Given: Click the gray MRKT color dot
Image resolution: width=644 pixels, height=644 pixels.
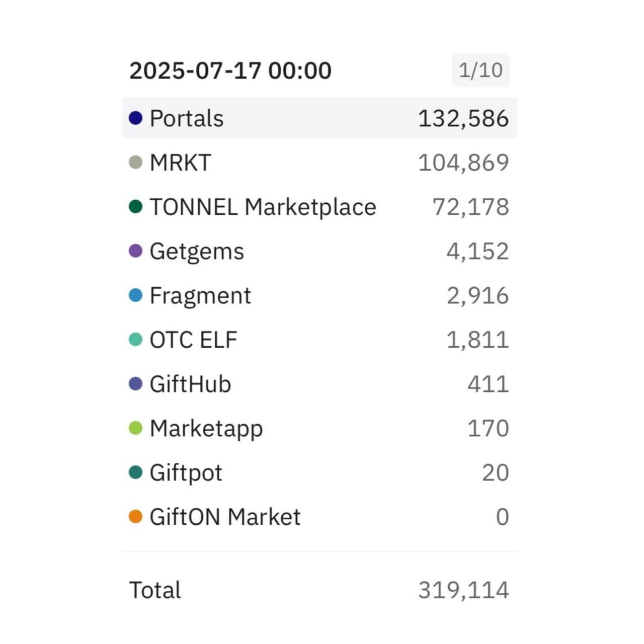Looking at the screenshot, I should coord(136,163).
